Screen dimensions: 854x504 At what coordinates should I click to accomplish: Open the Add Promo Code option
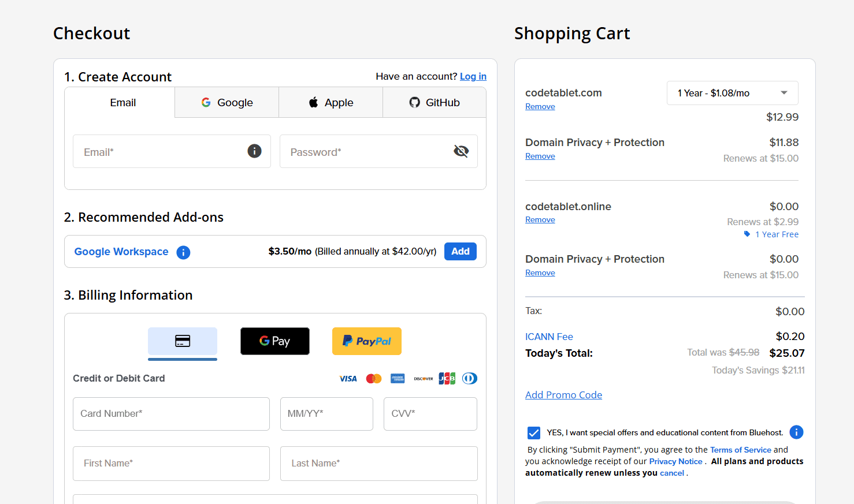[563, 394]
